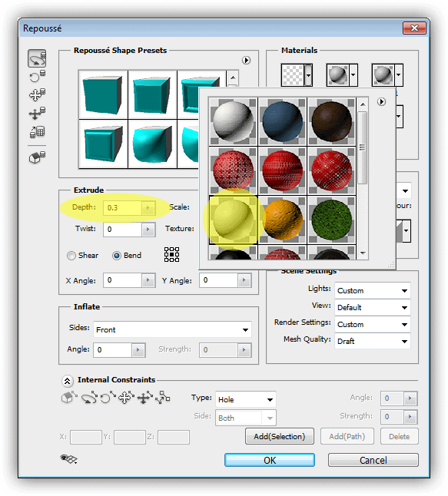This screenshot has height=496, width=448.
Task: Open the Twist slider arrow
Action: click(148, 230)
